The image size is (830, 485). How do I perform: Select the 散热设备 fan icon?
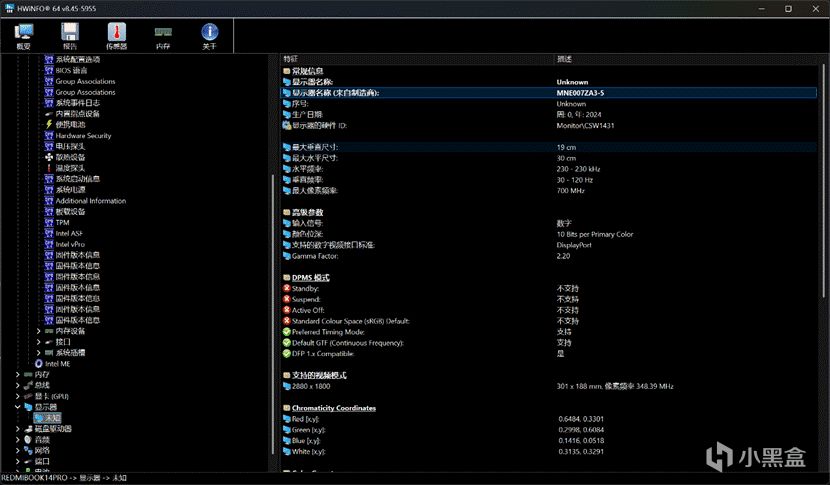pos(49,157)
